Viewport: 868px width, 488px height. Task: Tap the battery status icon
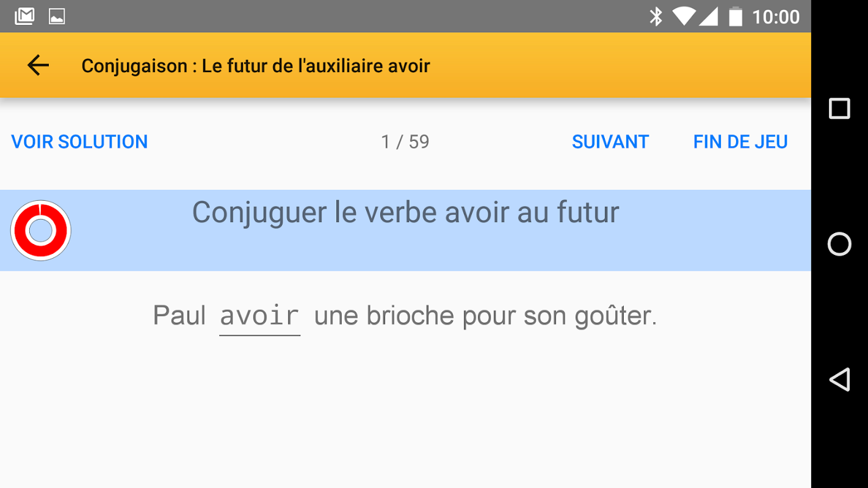click(x=736, y=16)
